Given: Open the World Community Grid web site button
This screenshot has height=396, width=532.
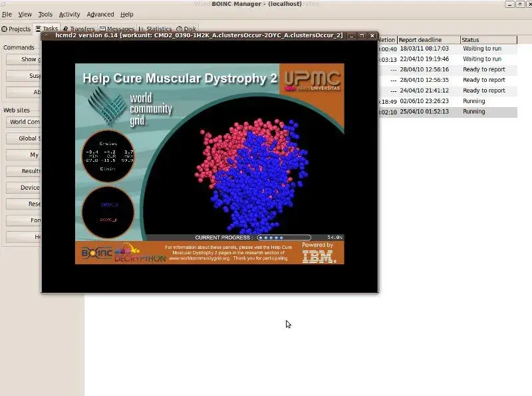Looking at the screenshot, I should [23, 122].
